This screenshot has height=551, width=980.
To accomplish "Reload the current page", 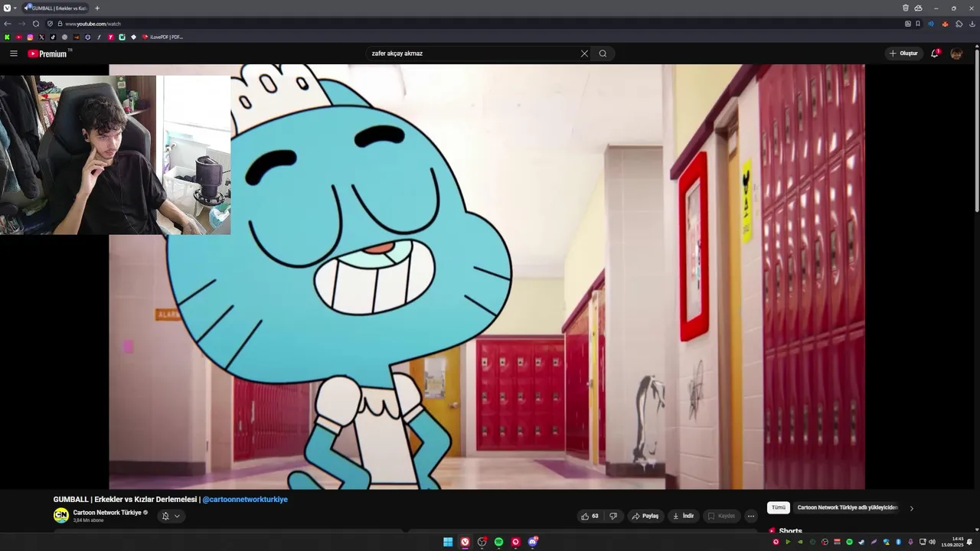I will coord(36,24).
